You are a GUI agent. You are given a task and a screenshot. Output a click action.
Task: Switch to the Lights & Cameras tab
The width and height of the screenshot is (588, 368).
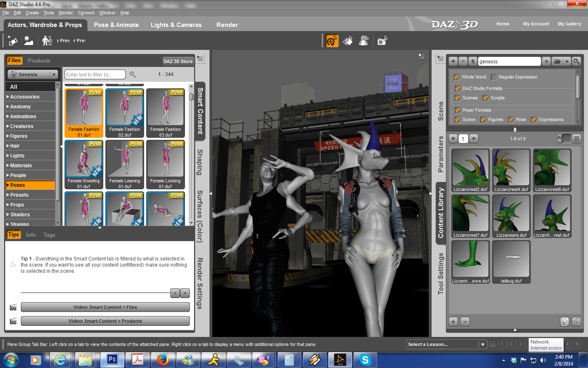pos(176,25)
